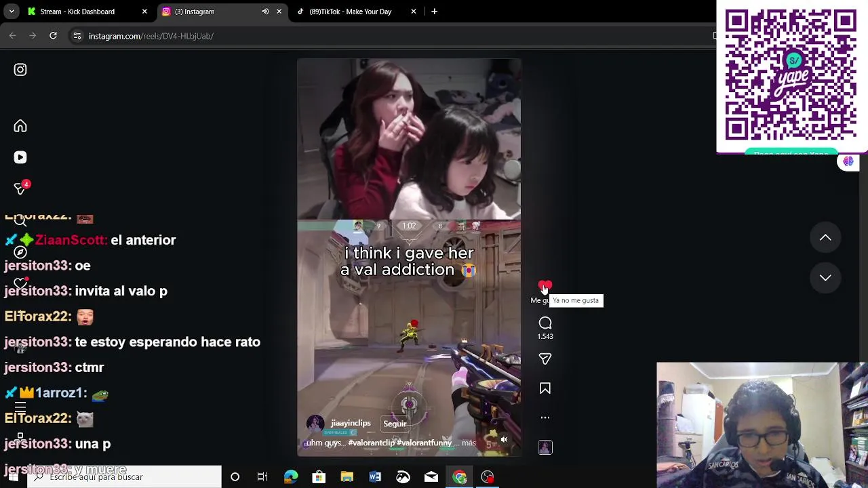Go to Instagram Home in sidebar

[x=20, y=126]
